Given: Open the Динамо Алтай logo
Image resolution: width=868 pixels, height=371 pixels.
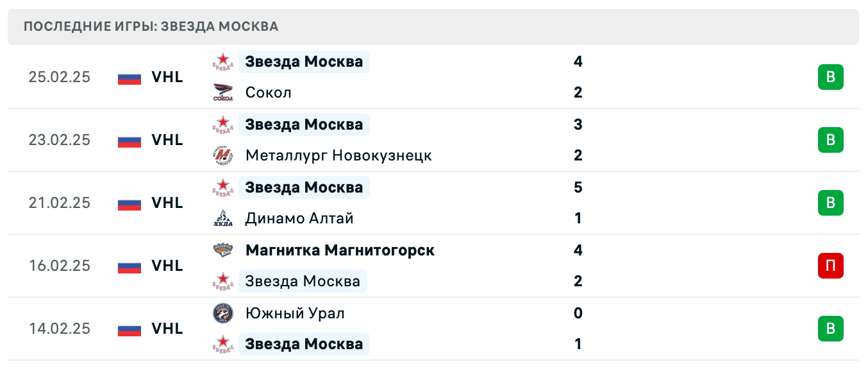Looking at the screenshot, I should [223, 218].
